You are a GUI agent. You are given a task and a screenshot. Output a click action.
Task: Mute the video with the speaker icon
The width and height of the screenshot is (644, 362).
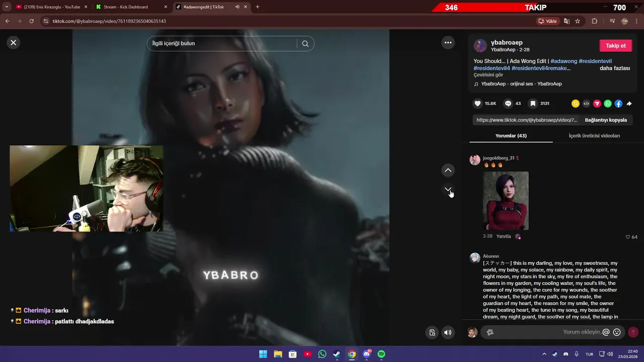448,332
